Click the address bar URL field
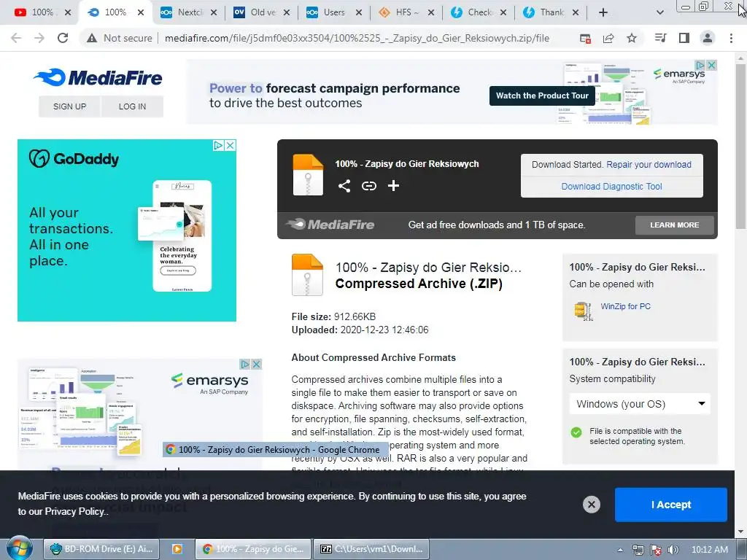 357,38
